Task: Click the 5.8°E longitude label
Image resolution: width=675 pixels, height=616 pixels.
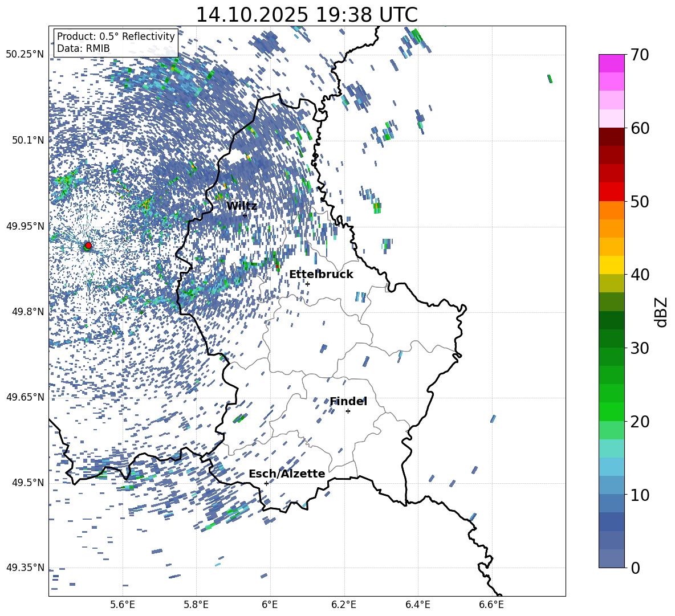Action: coord(196,605)
